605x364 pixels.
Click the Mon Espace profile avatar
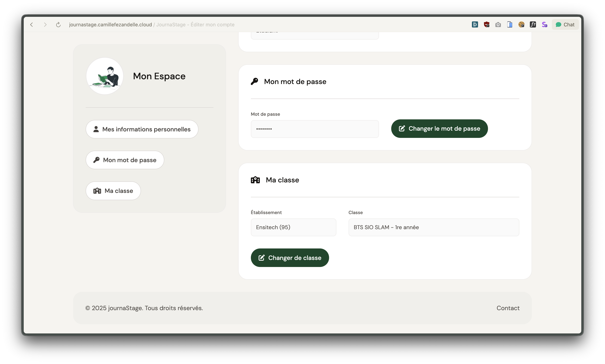coord(105,76)
